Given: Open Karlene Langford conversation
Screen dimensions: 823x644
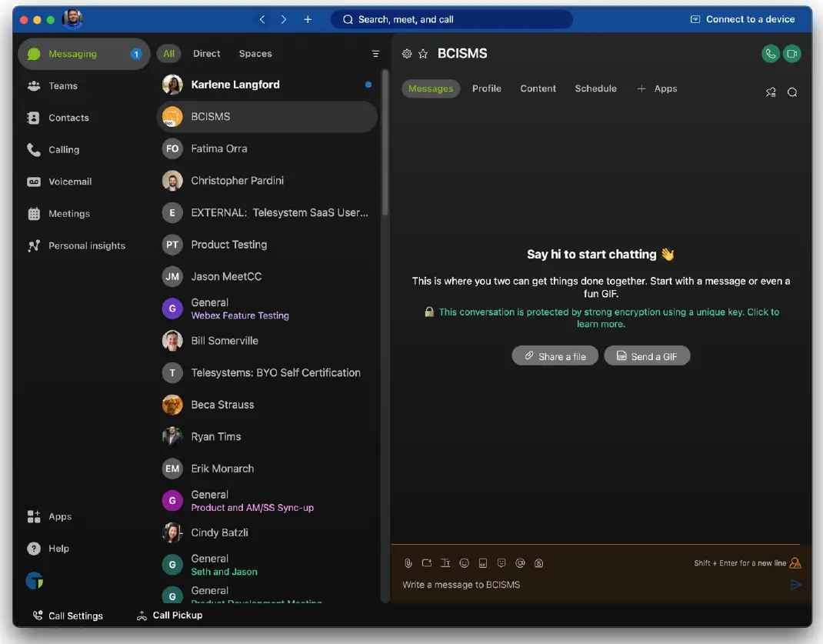Looking at the screenshot, I should [267, 85].
